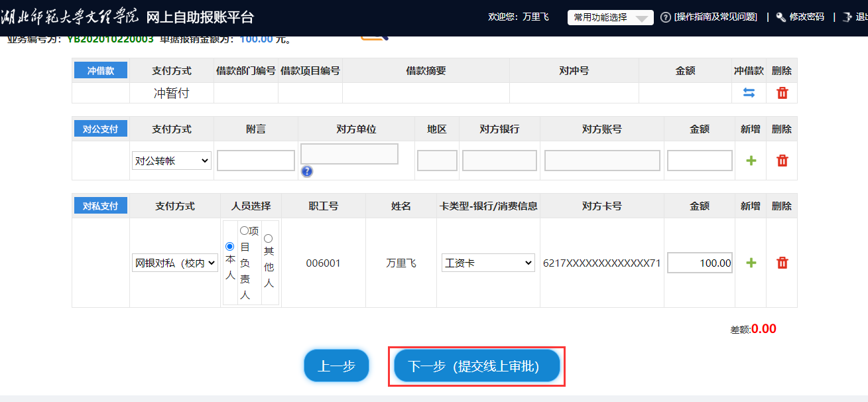Open the 对公转帐 payment method dropdown

tap(171, 161)
